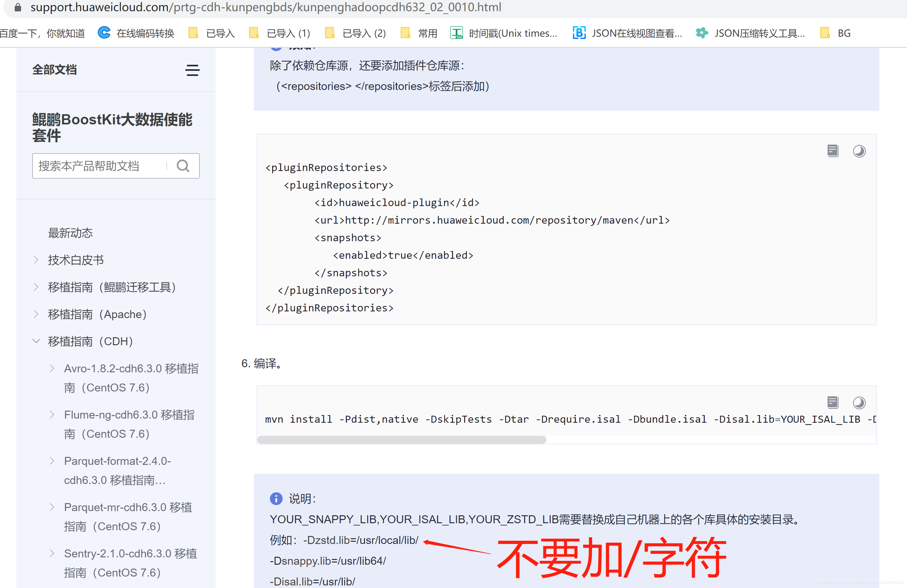Expand Parquet-format-2.4.0-cdh6.3.0 chevron

coord(52,461)
